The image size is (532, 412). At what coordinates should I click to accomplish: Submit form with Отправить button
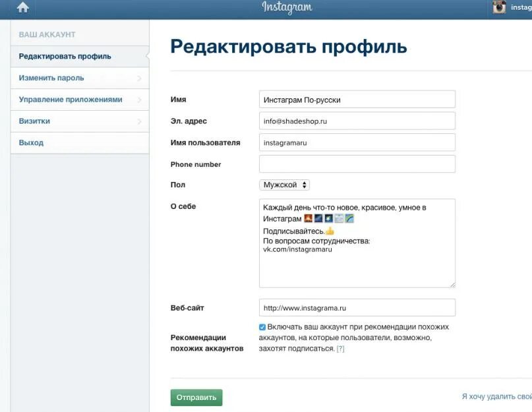(x=196, y=397)
